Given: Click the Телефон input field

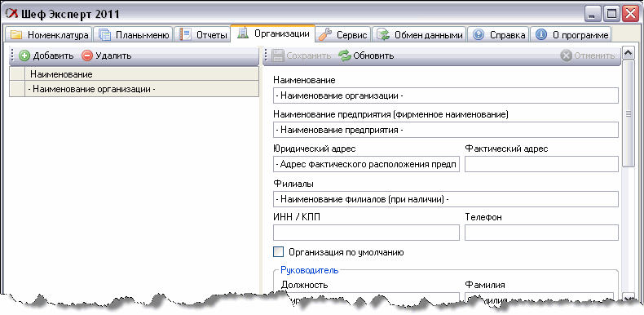Looking at the screenshot, I should click(x=541, y=233).
